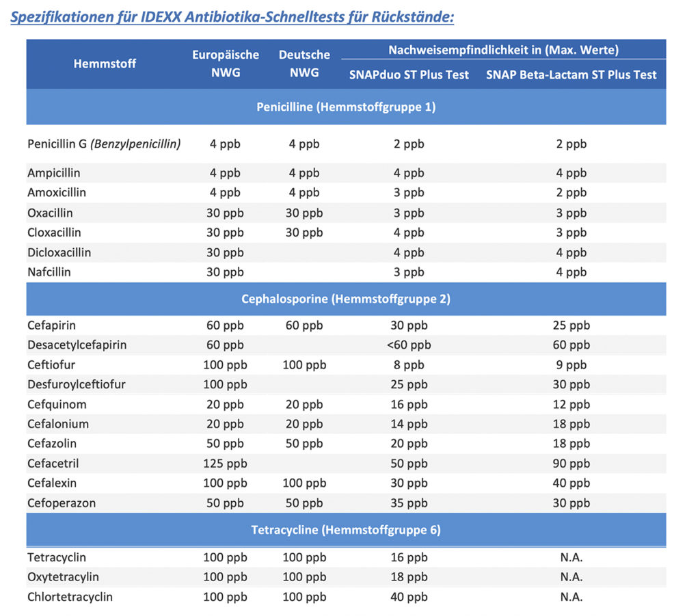Select the 'Ceftiofur' row label

click(51, 364)
